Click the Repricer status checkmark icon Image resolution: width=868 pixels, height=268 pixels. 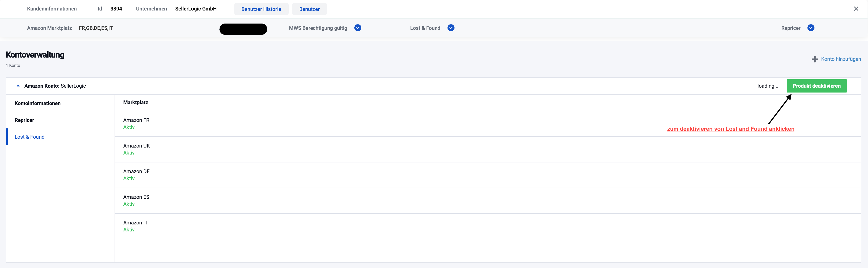(811, 28)
